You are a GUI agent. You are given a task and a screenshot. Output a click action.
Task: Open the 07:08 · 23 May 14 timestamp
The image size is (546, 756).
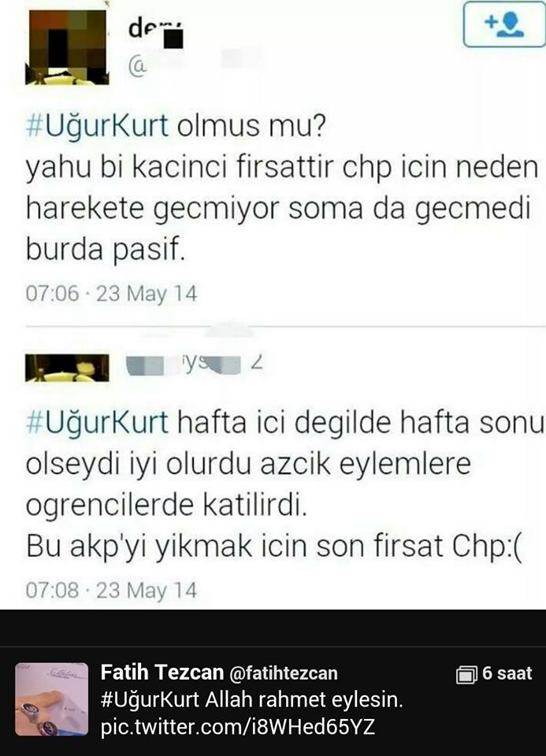pyautogui.click(x=111, y=590)
